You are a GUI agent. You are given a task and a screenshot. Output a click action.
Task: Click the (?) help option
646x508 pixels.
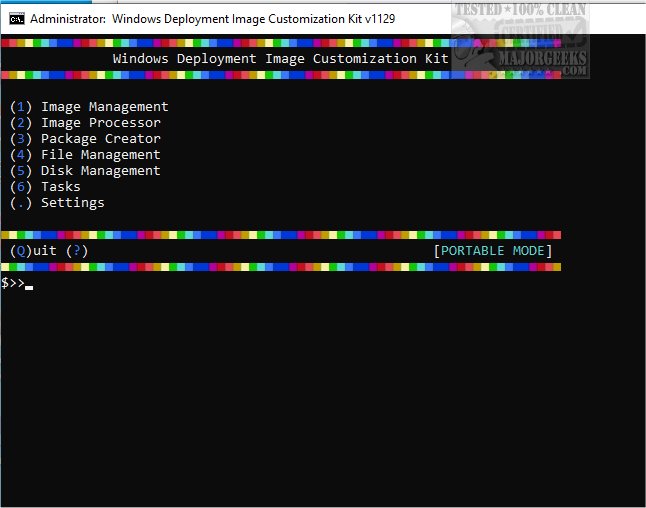pos(77,251)
